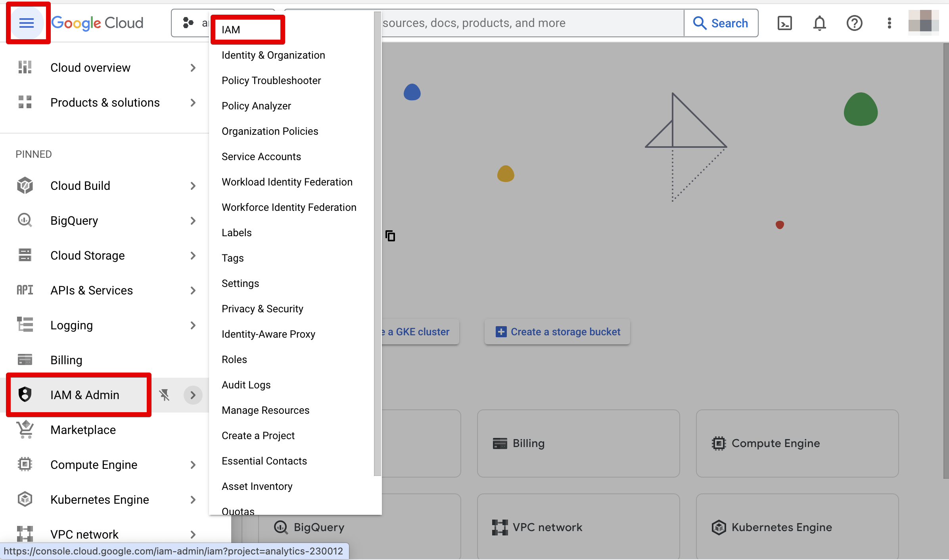Open the hamburger navigation menu
This screenshot has height=560, width=949.
point(27,23)
